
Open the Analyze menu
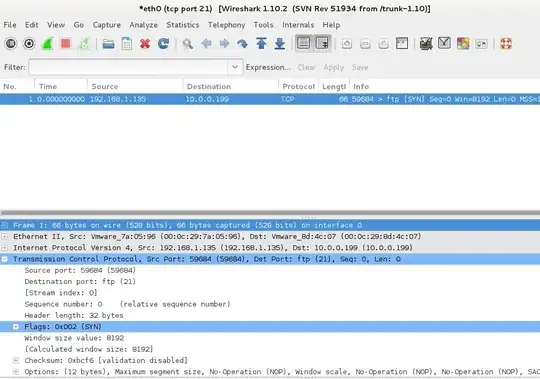143,25
